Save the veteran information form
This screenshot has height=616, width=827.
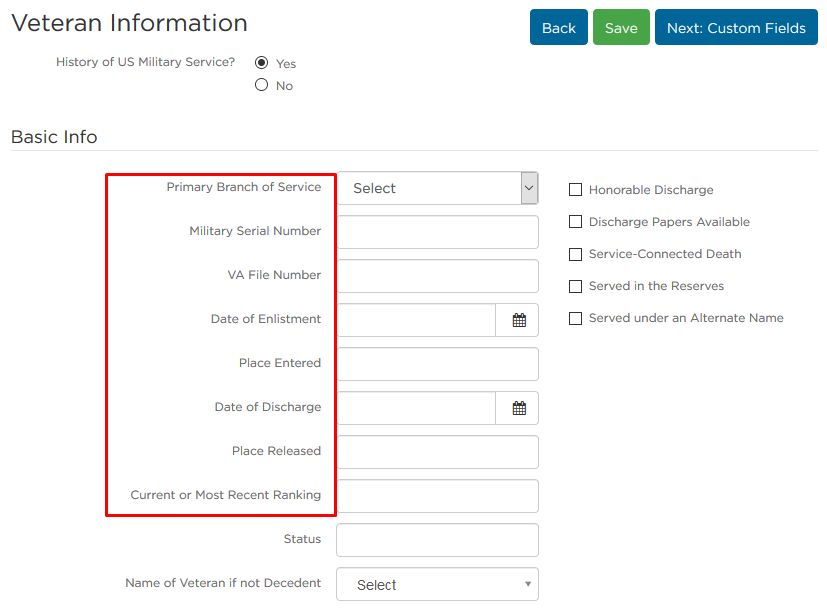(x=621, y=27)
